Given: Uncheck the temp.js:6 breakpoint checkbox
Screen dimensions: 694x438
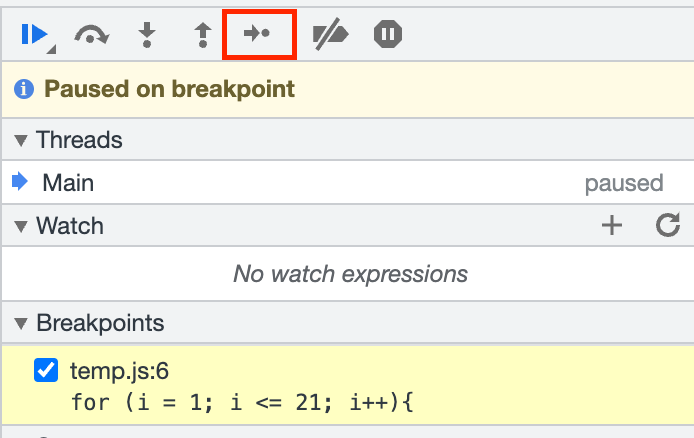Looking at the screenshot, I should click(x=46, y=371).
